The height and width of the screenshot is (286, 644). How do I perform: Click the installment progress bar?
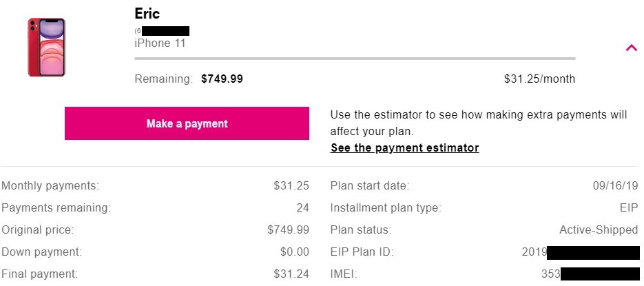(355, 59)
